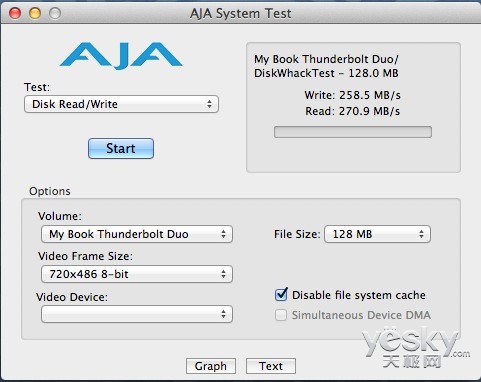Click the Text button

pyautogui.click(x=271, y=366)
